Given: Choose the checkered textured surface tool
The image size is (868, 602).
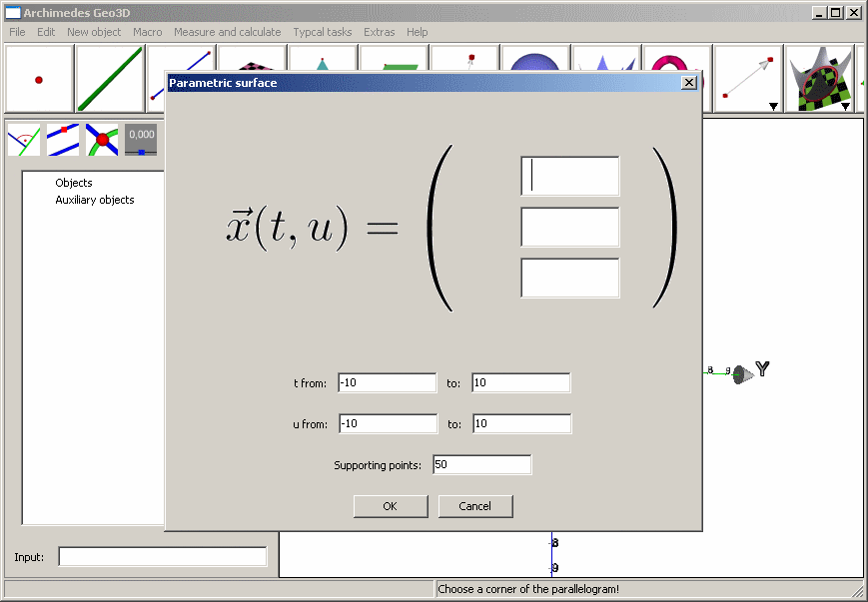Looking at the screenshot, I should (x=821, y=78).
